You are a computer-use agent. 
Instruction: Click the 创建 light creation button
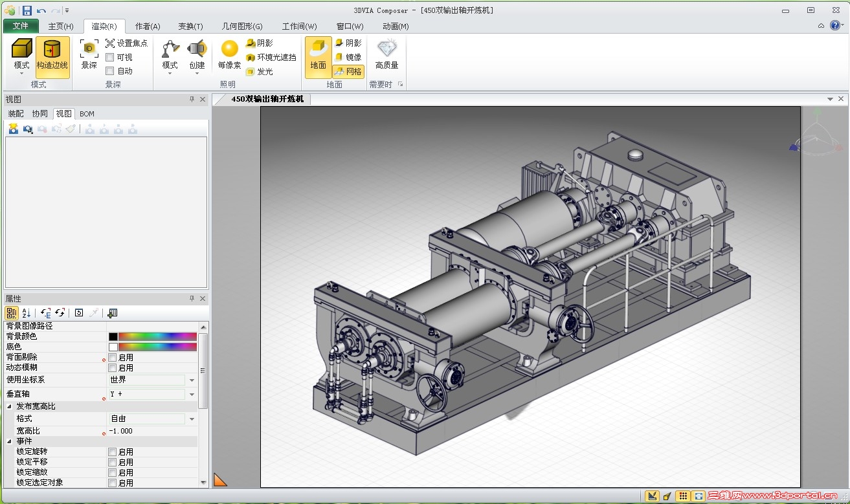click(197, 49)
